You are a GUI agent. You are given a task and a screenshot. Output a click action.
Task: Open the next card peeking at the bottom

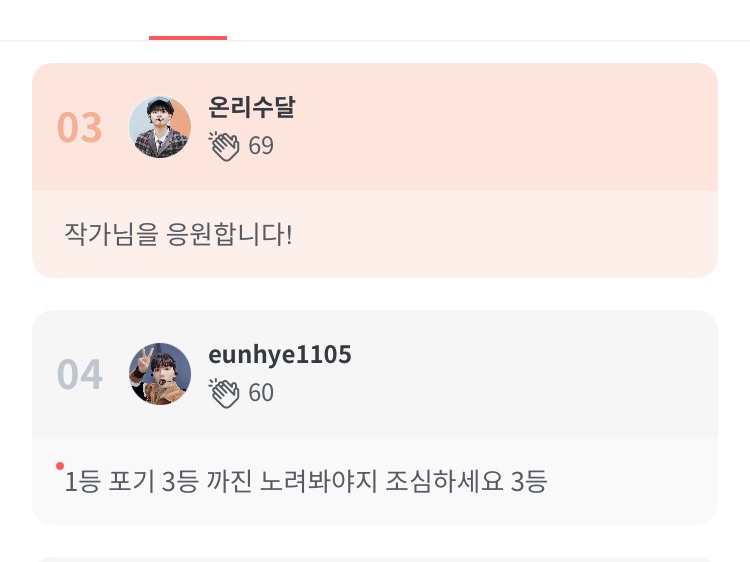tap(375, 558)
